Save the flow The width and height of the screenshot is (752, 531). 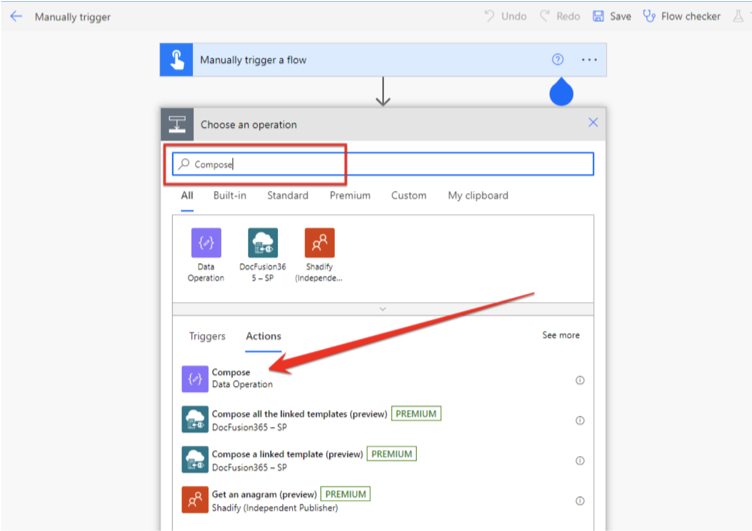[x=612, y=17]
